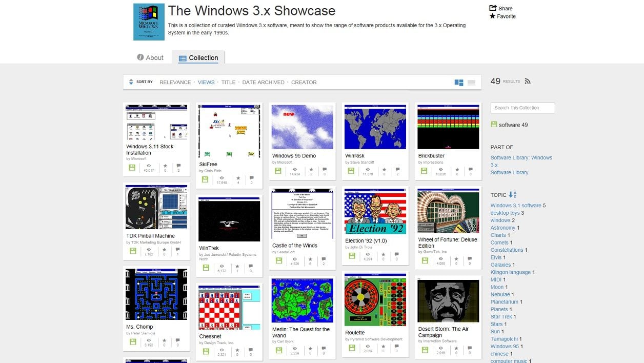Expand the Topic sort options icon
The height and width of the screenshot is (363, 644).
click(x=512, y=195)
